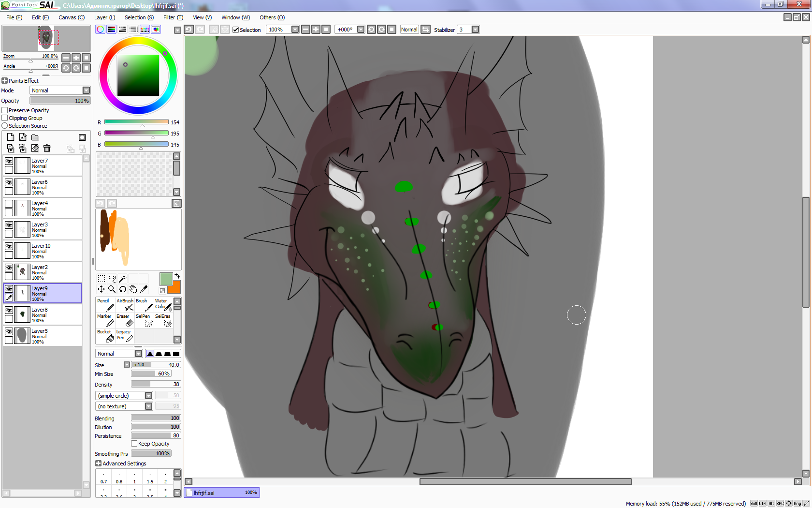Activate the Marker tool

point(105,320)
